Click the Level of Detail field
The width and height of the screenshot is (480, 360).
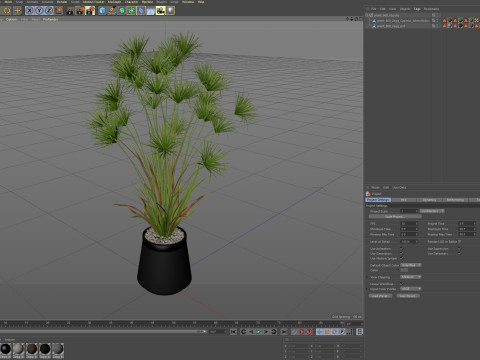click(409, 242)
